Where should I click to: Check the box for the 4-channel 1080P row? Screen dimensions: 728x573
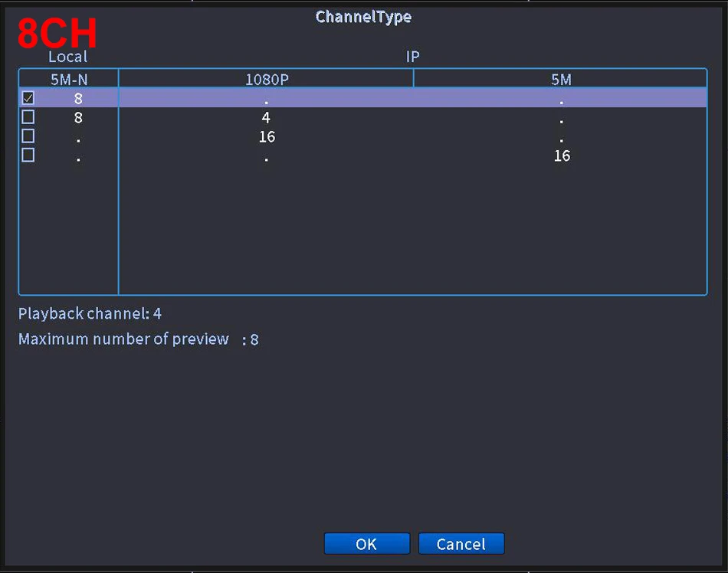(28, 117)
